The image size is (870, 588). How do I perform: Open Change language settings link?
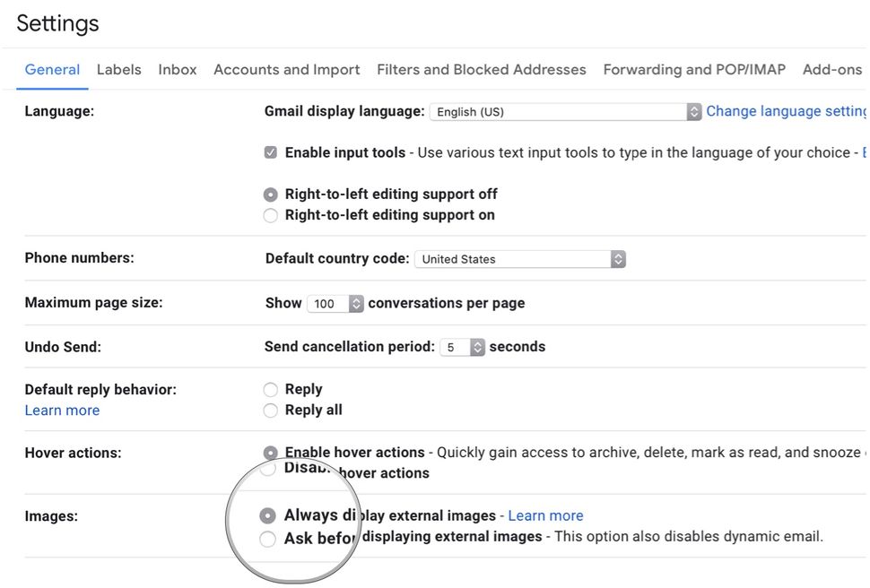click(x=786, y=111)
